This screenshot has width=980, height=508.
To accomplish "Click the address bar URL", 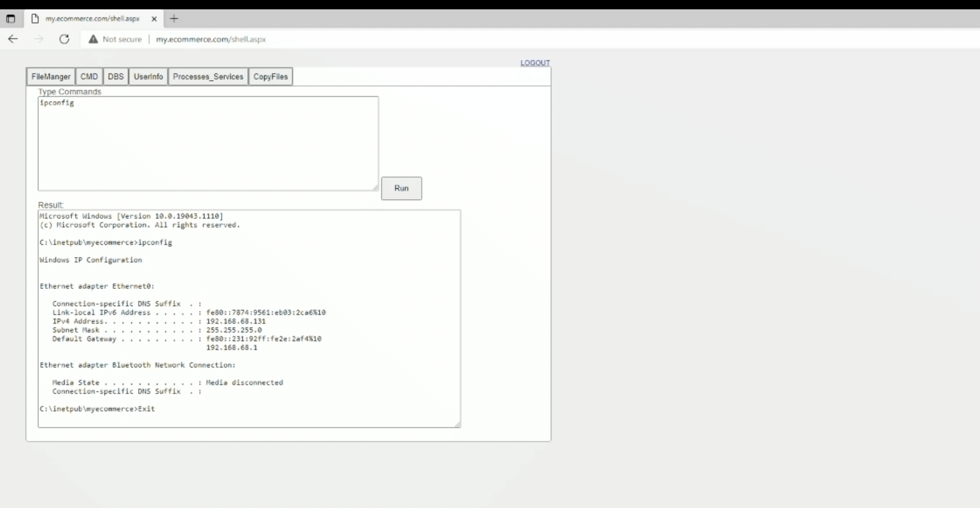I will point(211,39).
